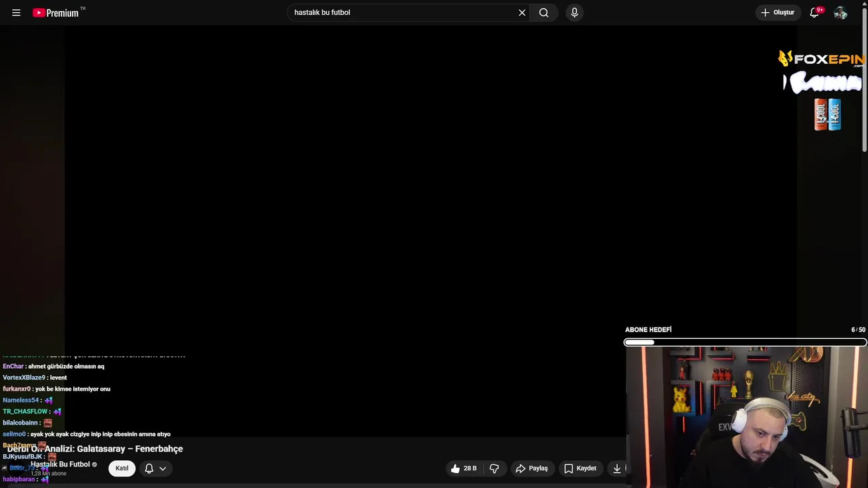Click EnChar's chat message
This screenshot has width=868, height=488.
(x=54, y=367)
